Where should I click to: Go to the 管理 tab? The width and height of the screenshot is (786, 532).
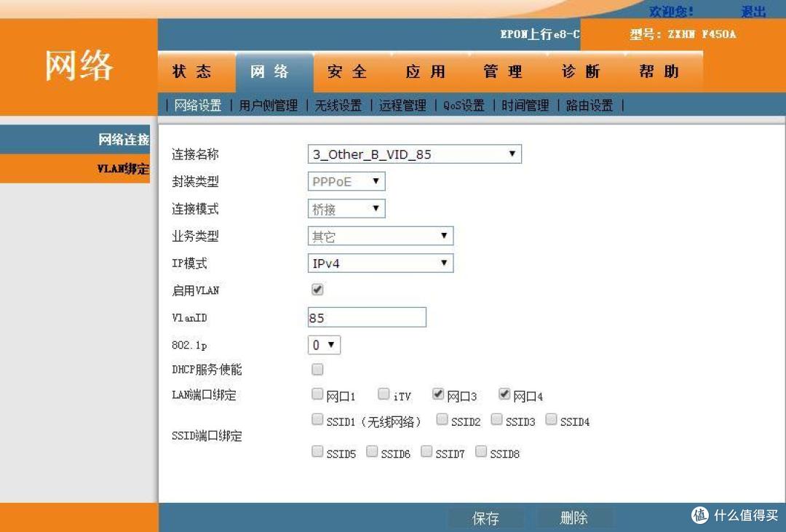pos(508,72)
